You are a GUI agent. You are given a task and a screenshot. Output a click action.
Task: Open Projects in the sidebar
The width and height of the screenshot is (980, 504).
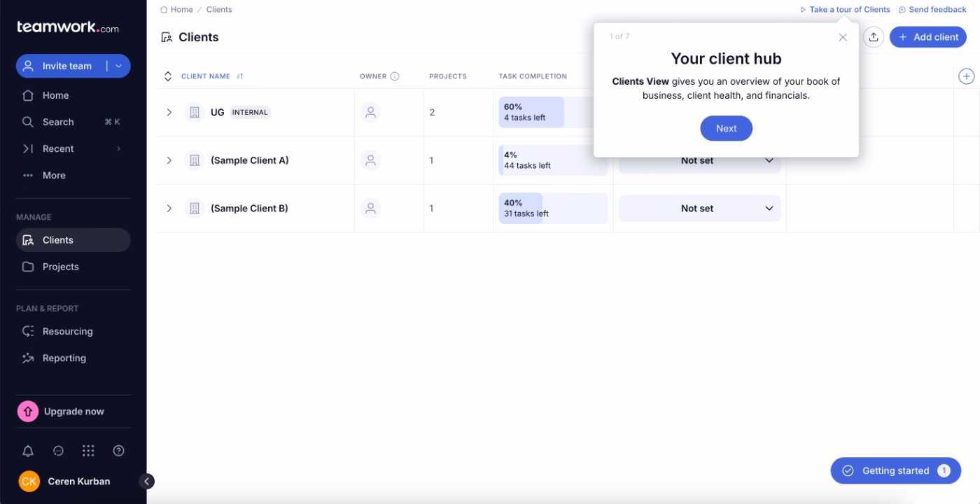tap(73, 267)
